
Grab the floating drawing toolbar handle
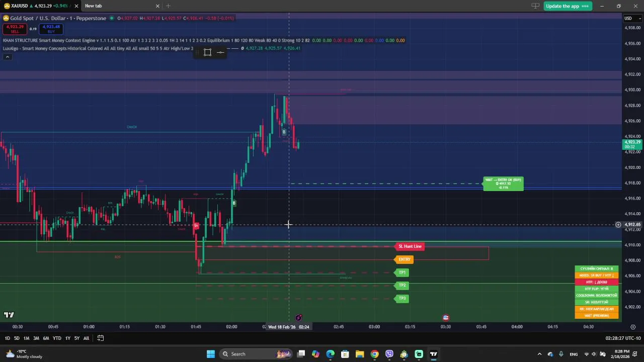click(198, 52)
